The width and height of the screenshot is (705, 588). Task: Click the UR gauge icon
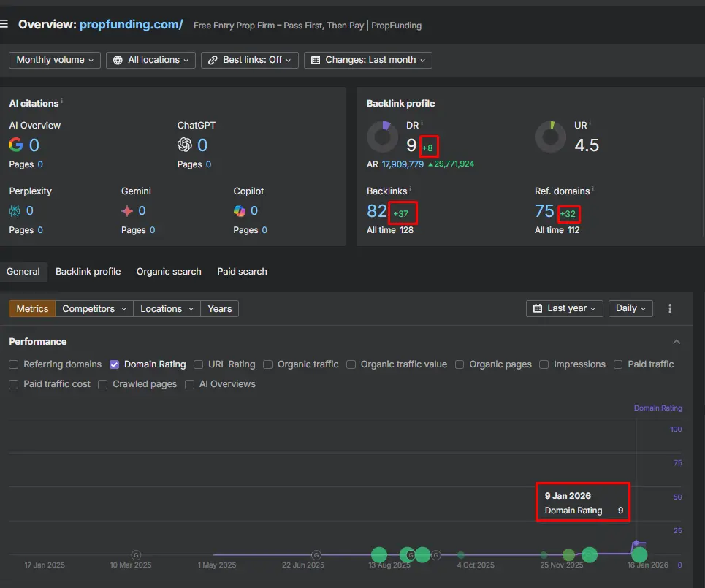(550, 137)
